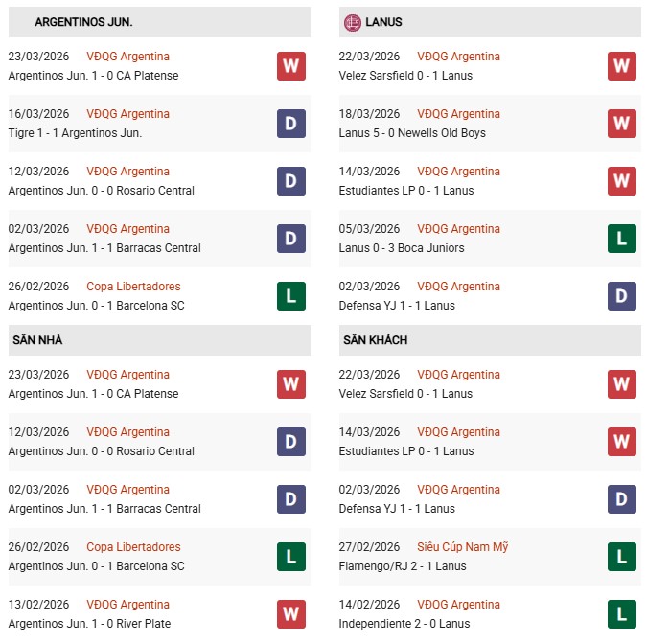This screenshot has height=644, width=647.
Task: Open Copa Libertadores link under SÂN NHÀ section
Action: point(133,547)
